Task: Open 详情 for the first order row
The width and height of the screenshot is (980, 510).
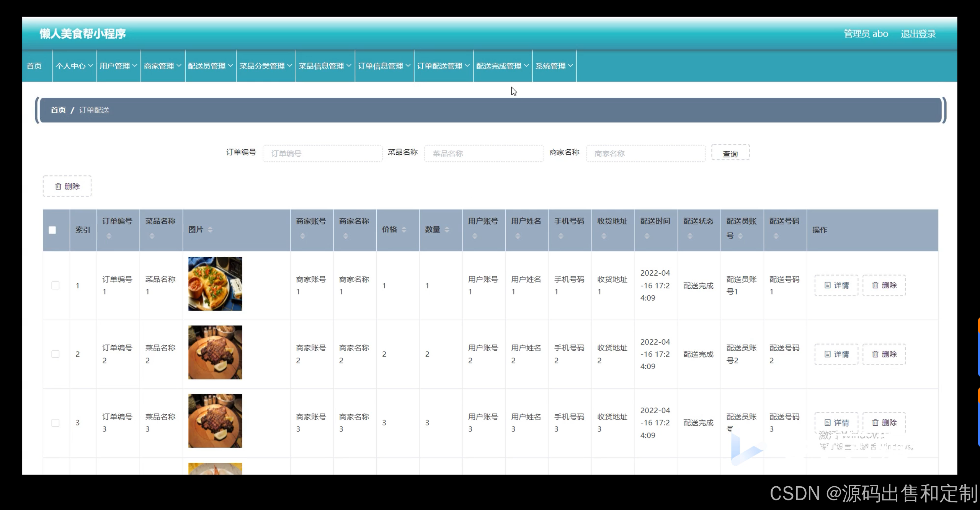Action: click(836, 286)
